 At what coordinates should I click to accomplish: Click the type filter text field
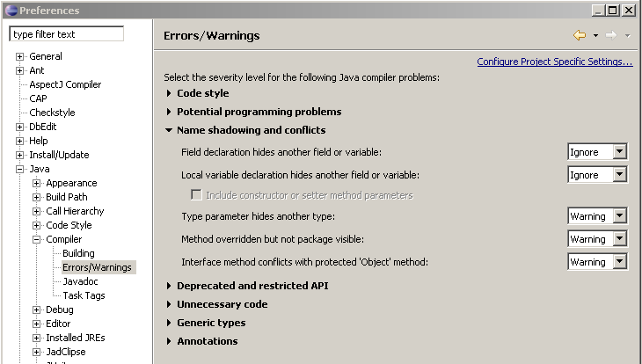coord(66,34)
